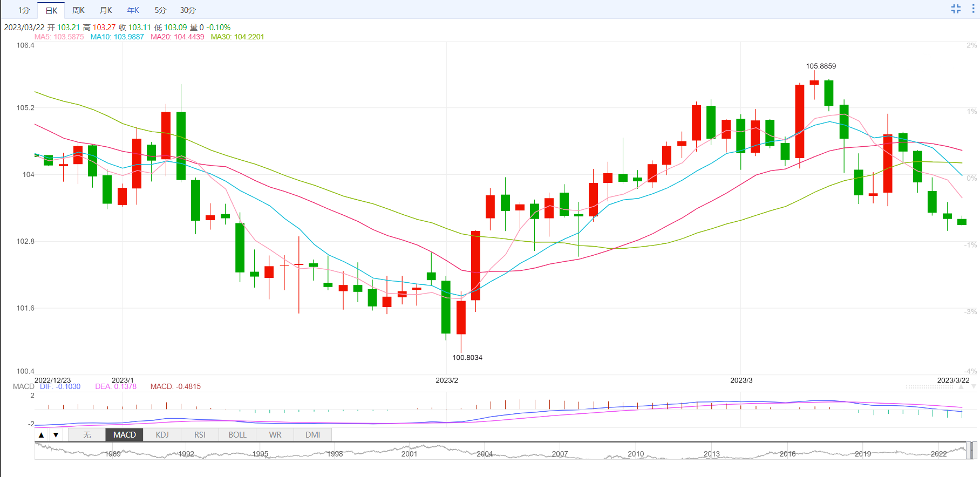Click the MA5: 103.5875 legend label
Screen dimensions: 980x477
(59, 37)
